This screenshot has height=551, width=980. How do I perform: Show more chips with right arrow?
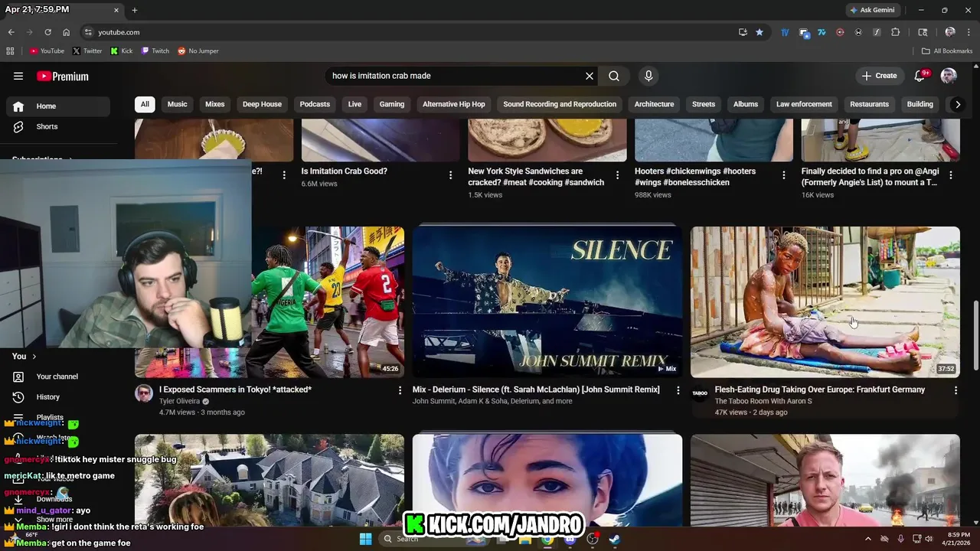coord(957,104)
